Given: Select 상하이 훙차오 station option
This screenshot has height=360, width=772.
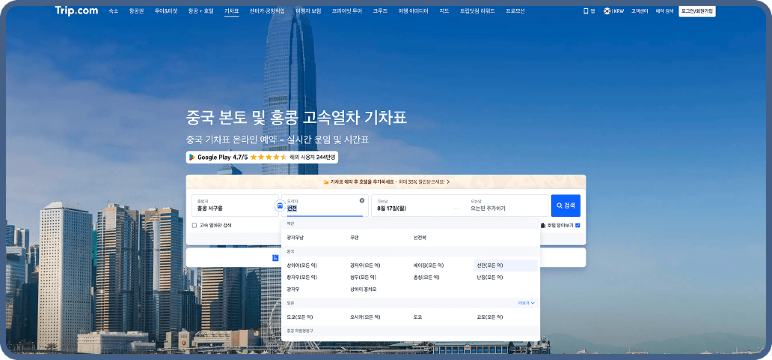Looking at the screenshot, I should 363,289.
